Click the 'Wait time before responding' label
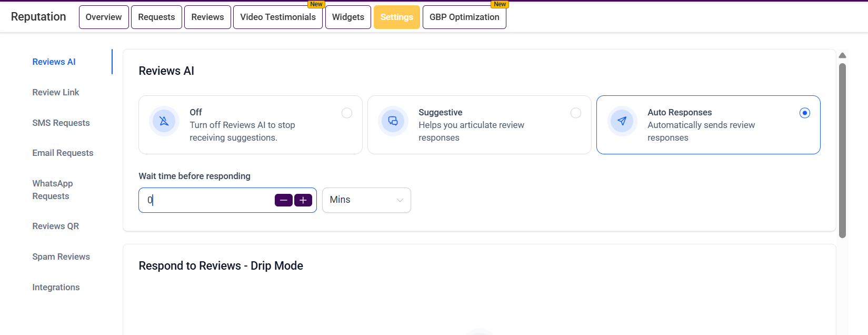Viewport: 868px width, 335px height. point(194,176)
